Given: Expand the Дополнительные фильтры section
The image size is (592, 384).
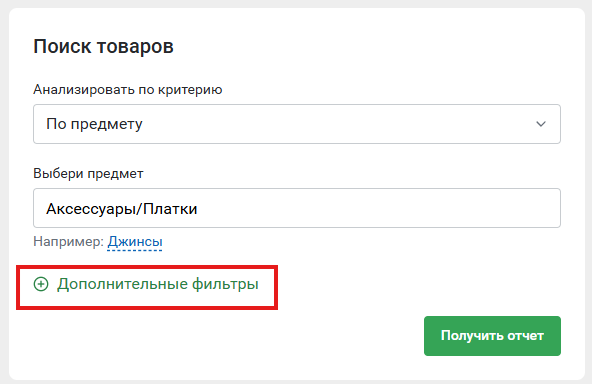Looking at the screenshot, I should pos(146,284).
